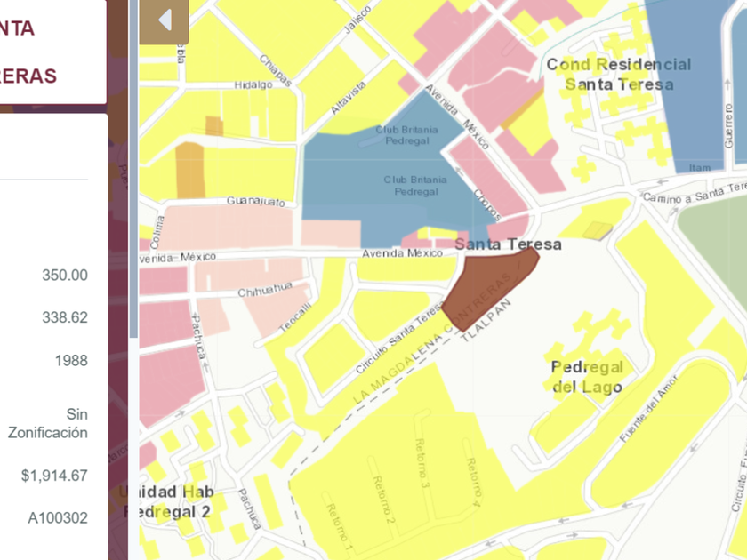Click the Unidad Hab Pedregal 2 label
747x560 pixels.
(167, 502)
